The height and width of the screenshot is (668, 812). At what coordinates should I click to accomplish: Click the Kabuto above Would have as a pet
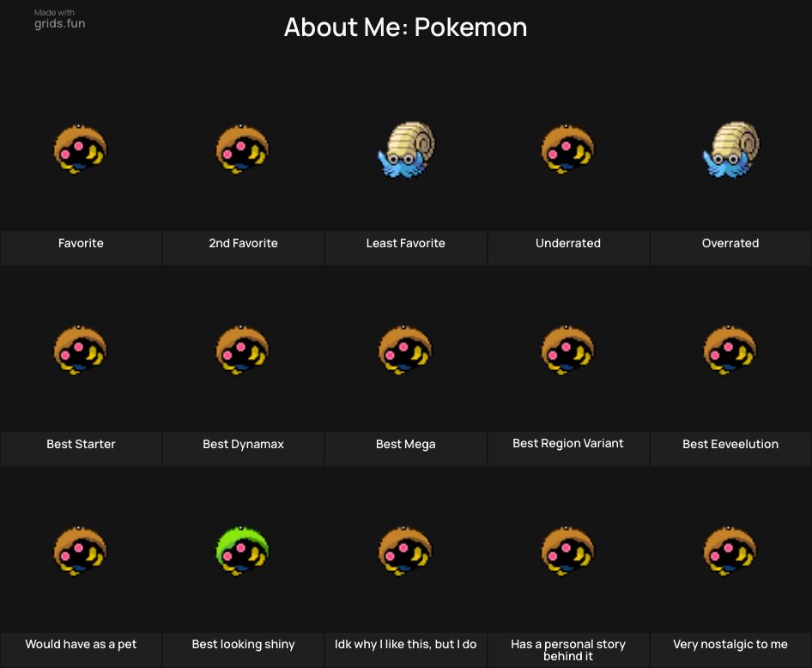tap(81, 551)
